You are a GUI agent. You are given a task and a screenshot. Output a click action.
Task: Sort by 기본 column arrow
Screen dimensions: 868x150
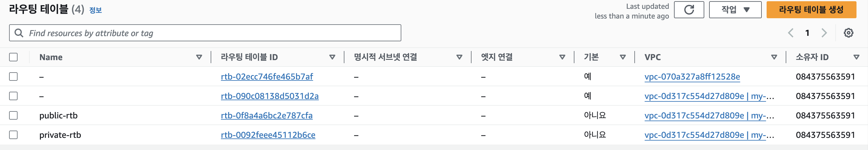coord(623,57)
